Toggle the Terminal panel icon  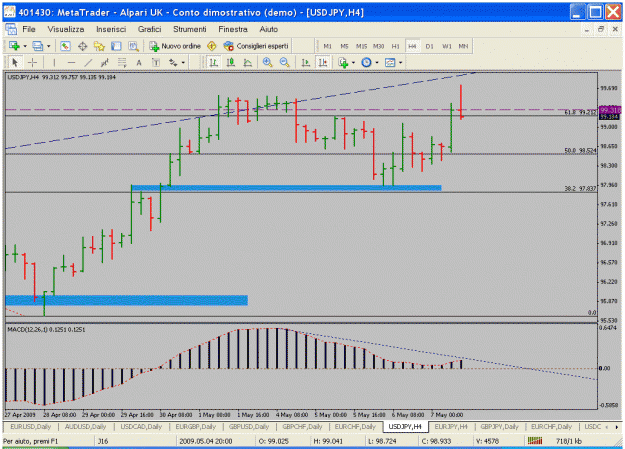[x=116, y=46]
